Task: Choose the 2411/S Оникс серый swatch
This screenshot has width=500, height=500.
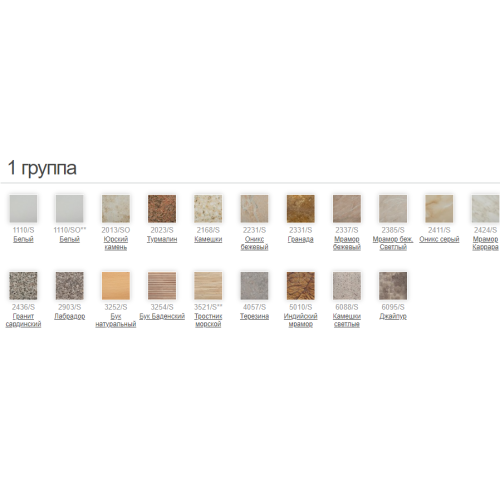Action: pyautogui.click(x=439, y=209)
